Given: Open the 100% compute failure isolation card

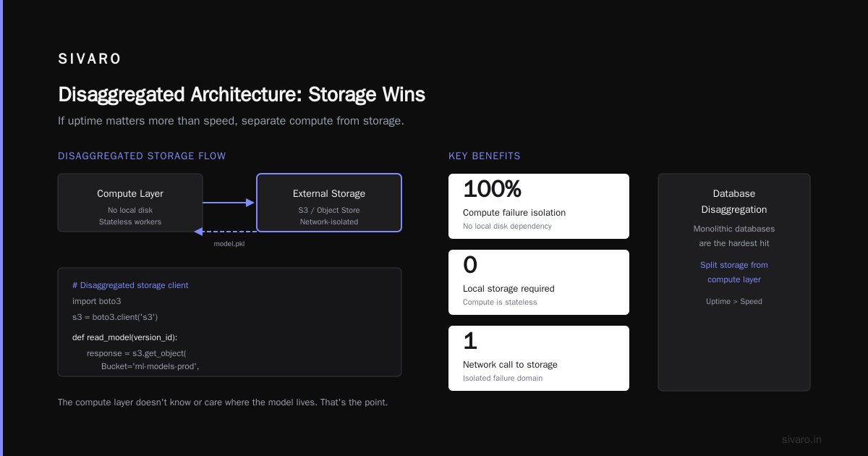Looking at the screenshot, I should [539, 206].
